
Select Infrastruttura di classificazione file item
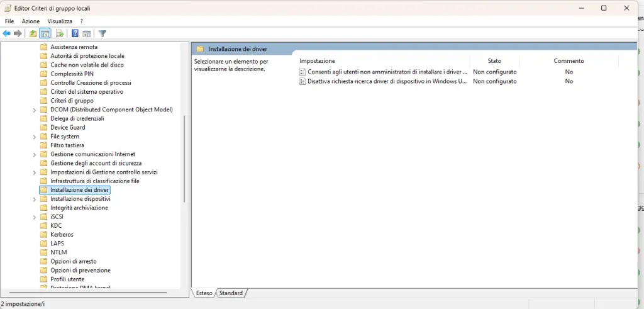94,181
